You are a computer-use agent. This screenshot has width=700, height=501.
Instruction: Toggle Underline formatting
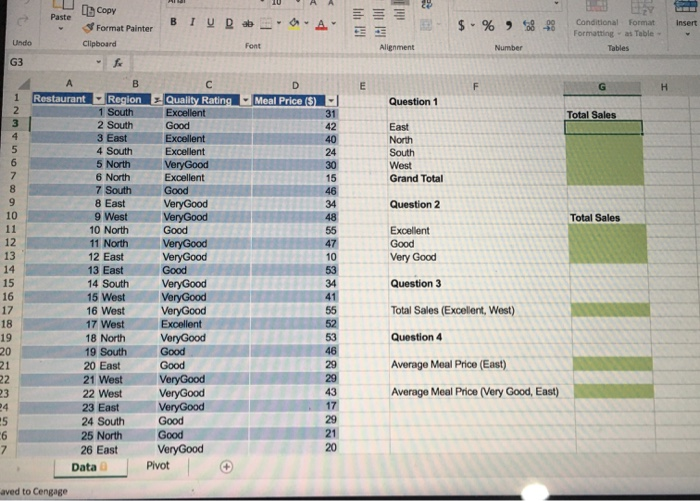click(x=210, y=22)
